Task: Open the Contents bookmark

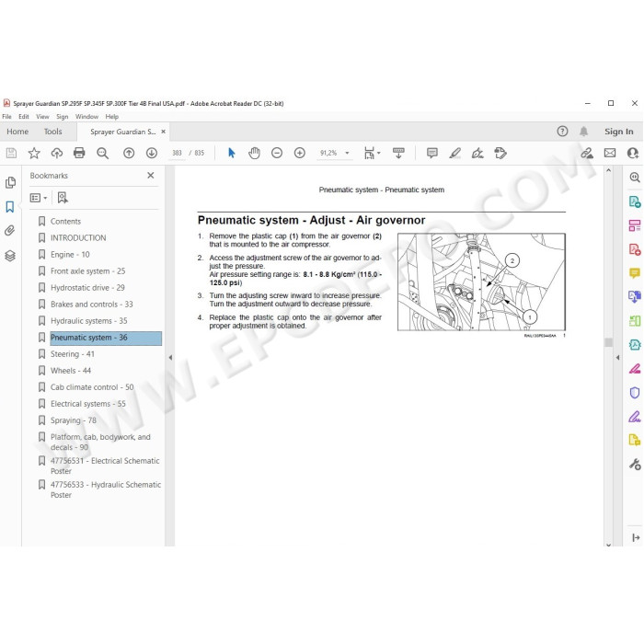Action: (x=65, y=222)
